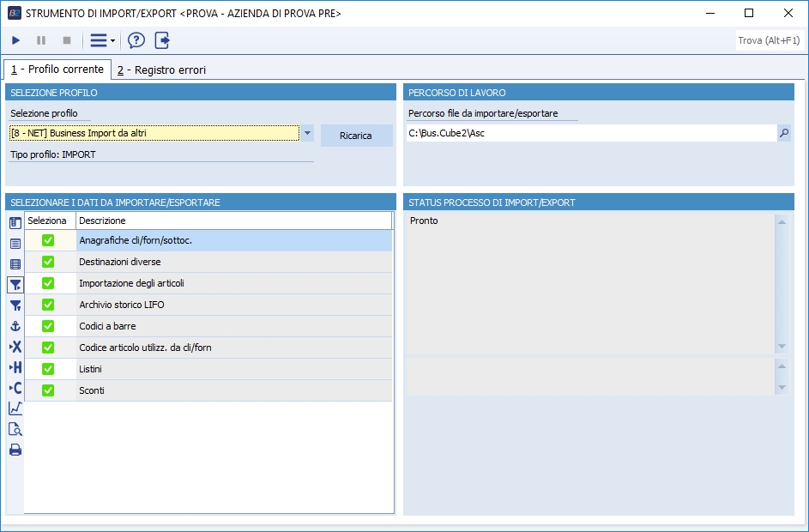Click the X export icon in sidebar
Screen dimensions: 809x532
15,347
